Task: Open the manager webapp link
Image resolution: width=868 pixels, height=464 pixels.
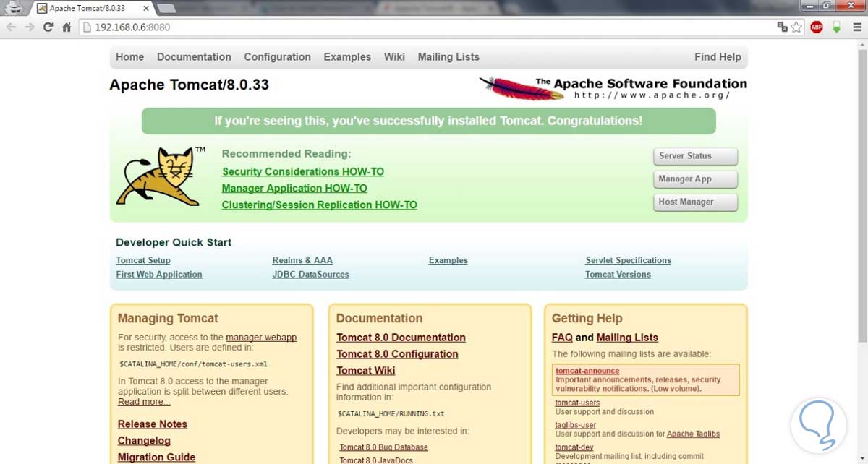Action: (x=261, y=338)
